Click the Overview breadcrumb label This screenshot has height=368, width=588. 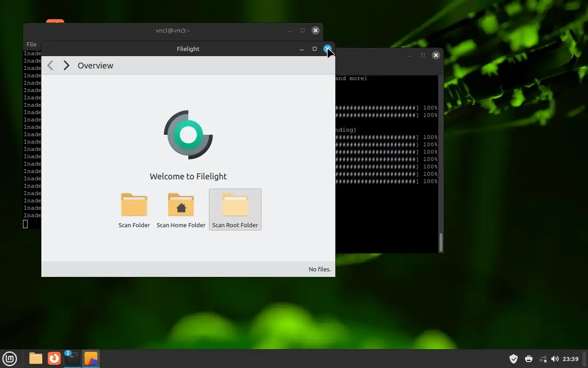tap(96, 65)
